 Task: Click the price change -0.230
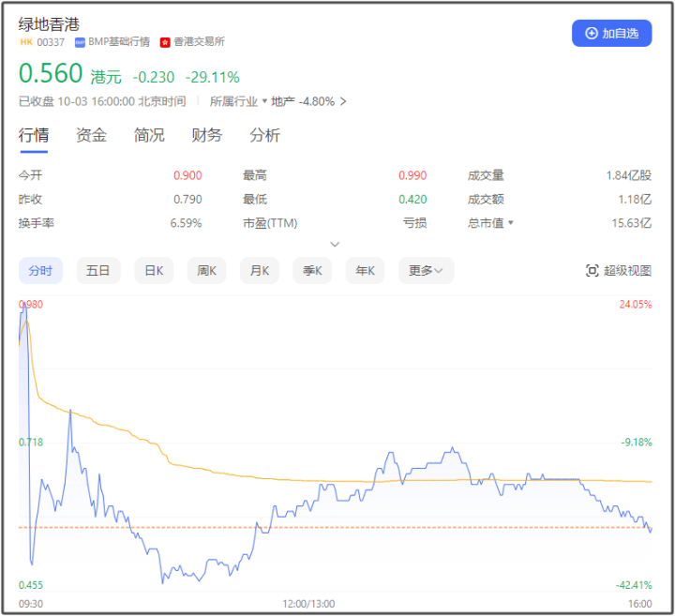coord(153,77)
